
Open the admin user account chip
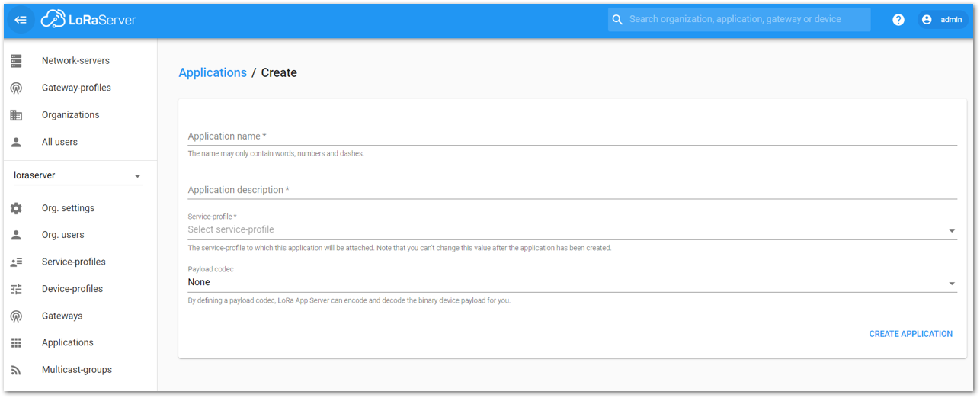pos(942,20)
